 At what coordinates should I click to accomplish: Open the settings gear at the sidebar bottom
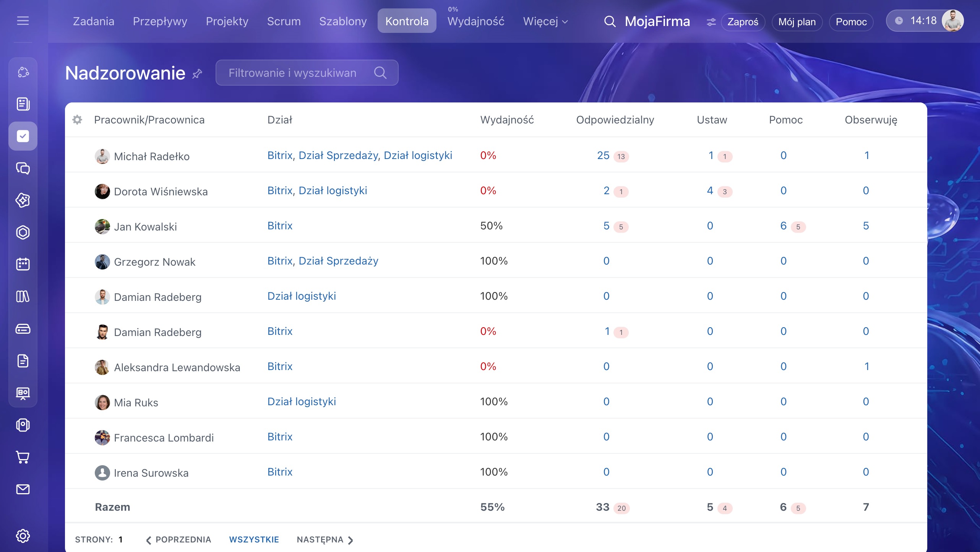click(23, 536)
